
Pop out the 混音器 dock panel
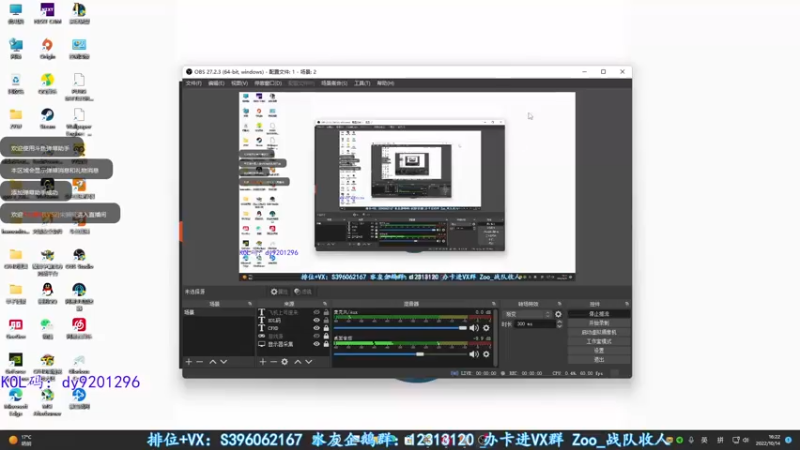point(493,304)
